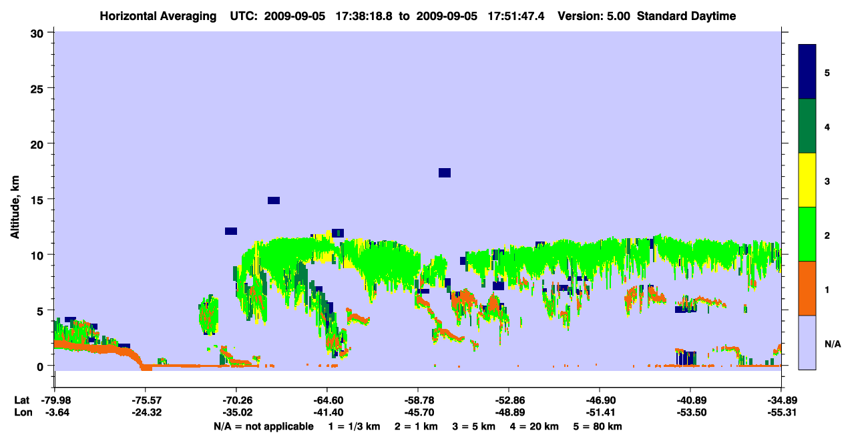The height and width of the screenshot is (445, 868).
Task: Click the latitude value -70.26
Action: click(236, 400)
